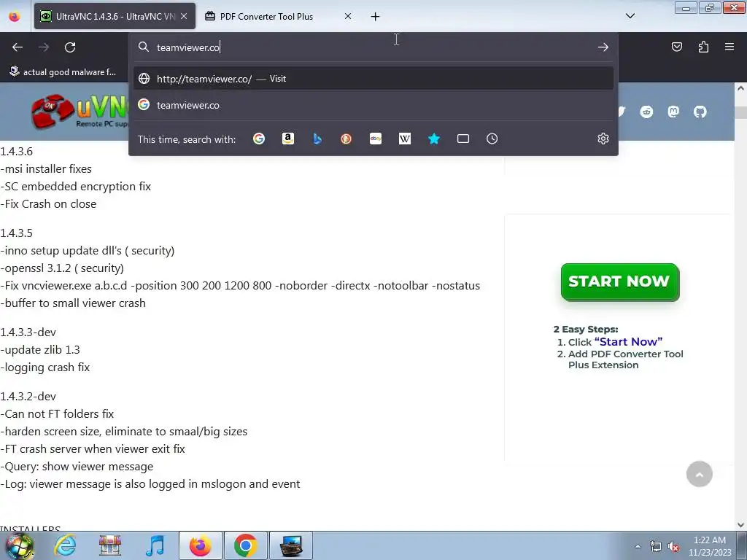Search this time with Wikipedia
This screenshot has height=560, width=747.
[404, 139]
